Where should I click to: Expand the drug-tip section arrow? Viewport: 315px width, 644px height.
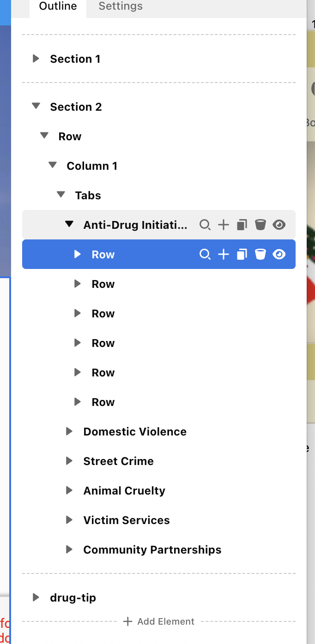point(36,598)
